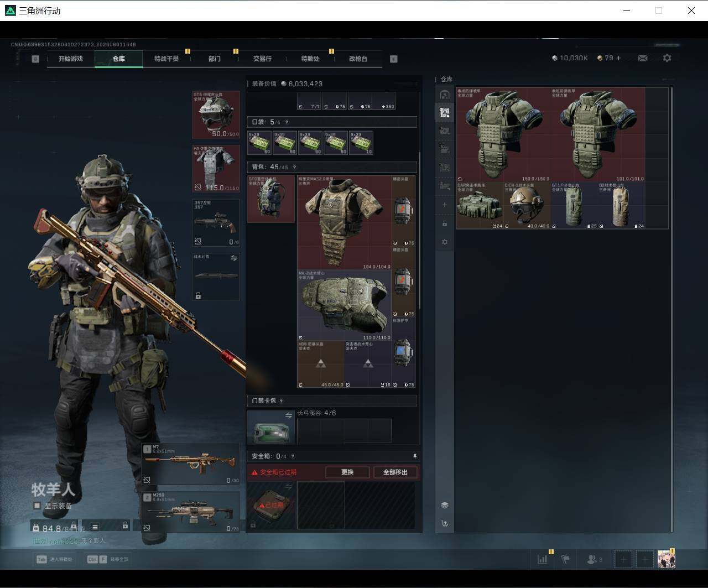Select the last 9x39 ammo box with 10 rounds

pos(361,143)
